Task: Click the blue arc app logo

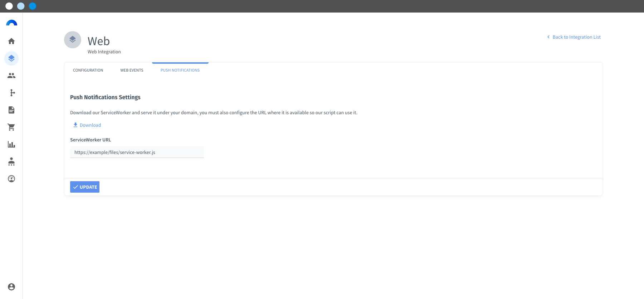Action: (11, 23)
